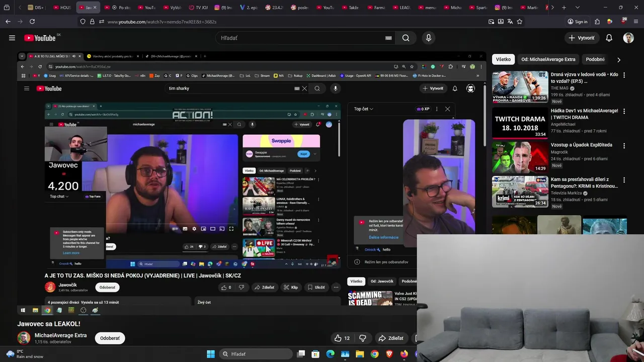Click the YouTube logo to go home
The width and height of the screenshot is (644, 362).
click(40, 38)
